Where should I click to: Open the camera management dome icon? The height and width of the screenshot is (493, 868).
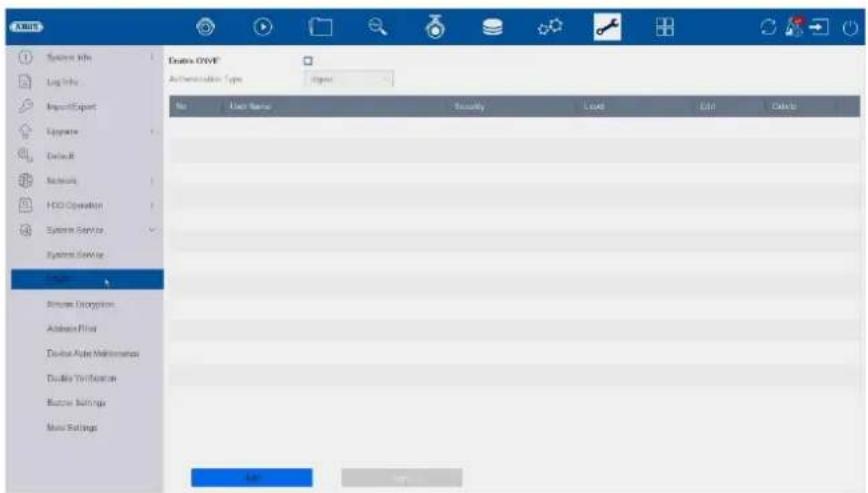tap(435, 27)
